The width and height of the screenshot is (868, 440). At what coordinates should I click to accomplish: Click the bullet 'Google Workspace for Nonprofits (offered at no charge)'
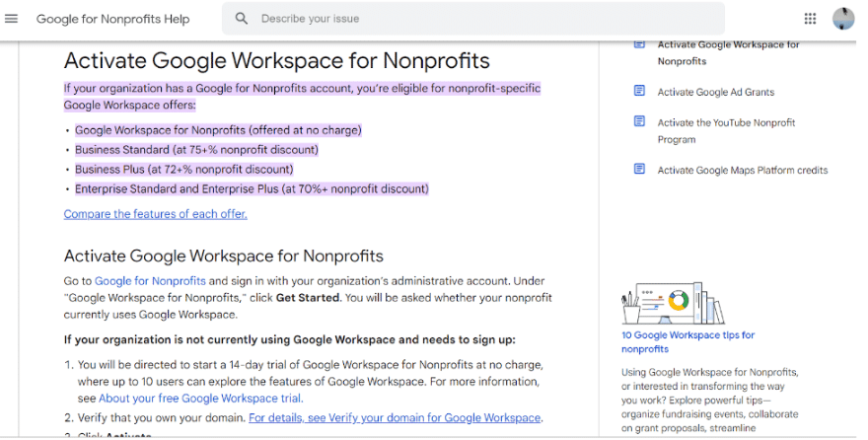218,130
